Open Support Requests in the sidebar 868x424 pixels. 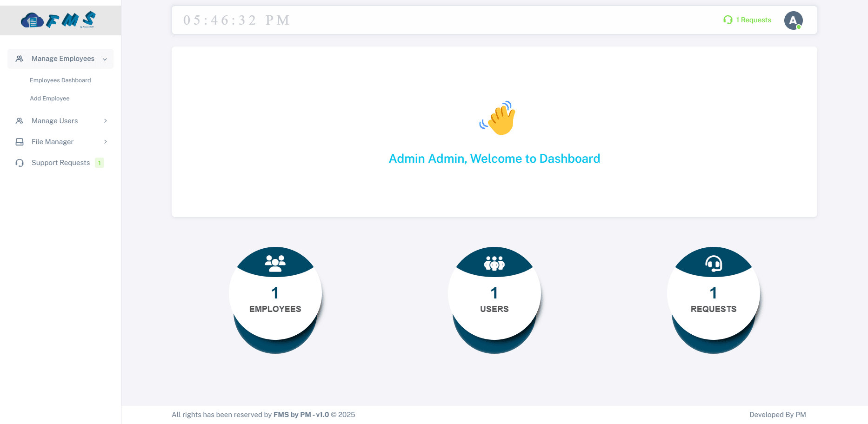pos(60,163)
